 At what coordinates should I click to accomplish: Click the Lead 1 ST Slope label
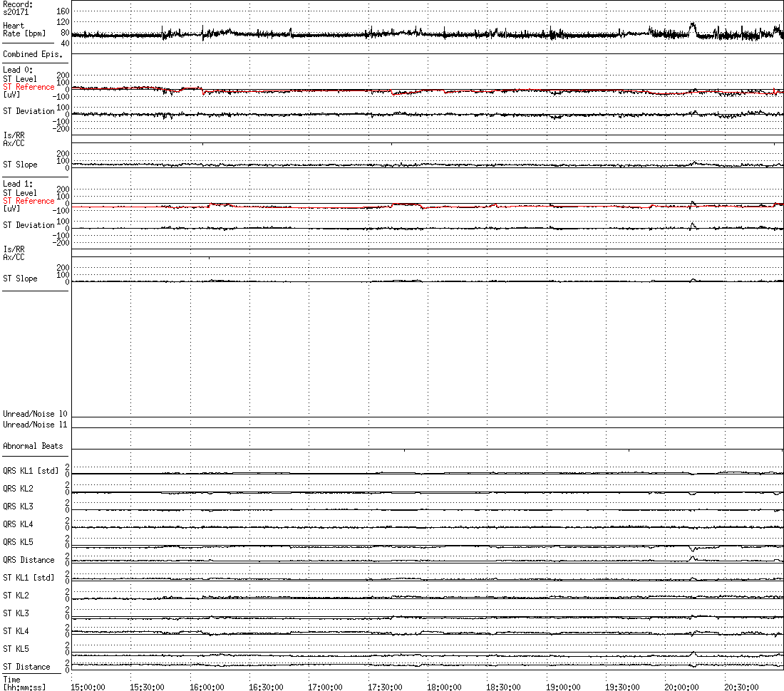coord(20,279)
